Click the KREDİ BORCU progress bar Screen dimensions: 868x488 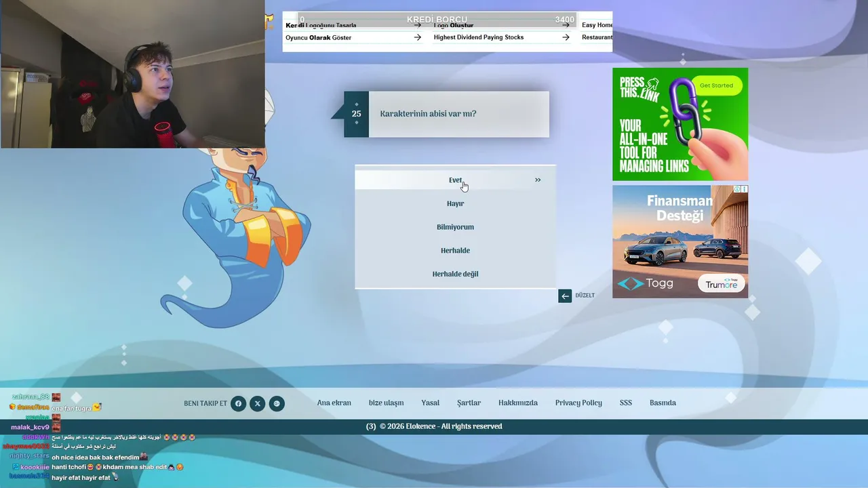[437, 20]
